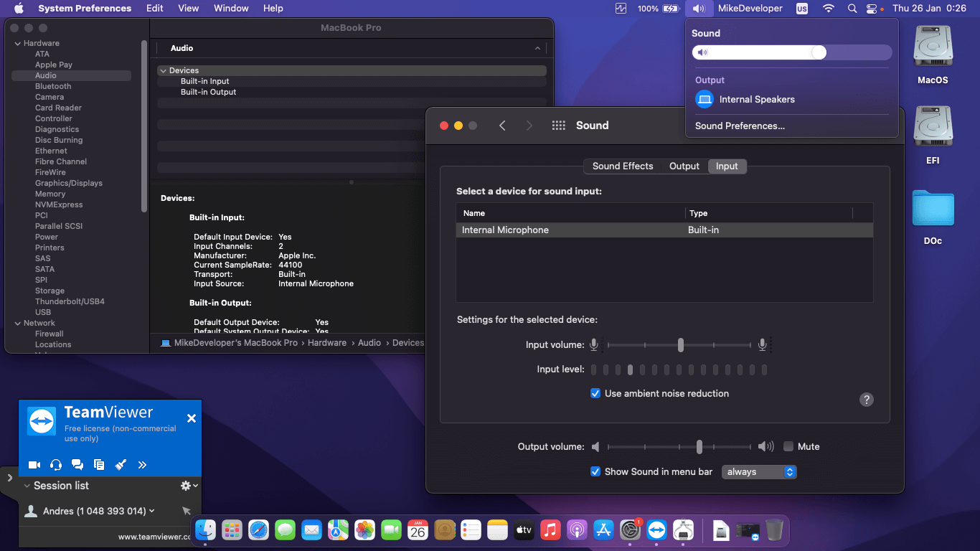Switch to the Output tab
The width and height of the screenshot is (980, 551).
point(684,166)
